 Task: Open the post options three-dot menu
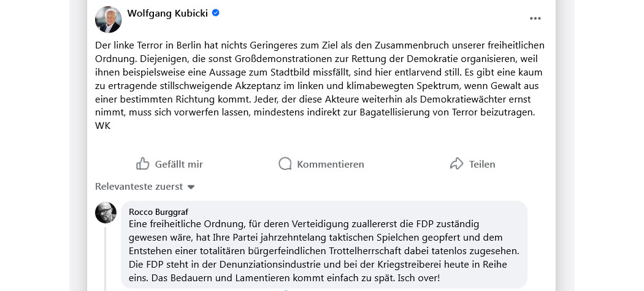pos(535,18)
